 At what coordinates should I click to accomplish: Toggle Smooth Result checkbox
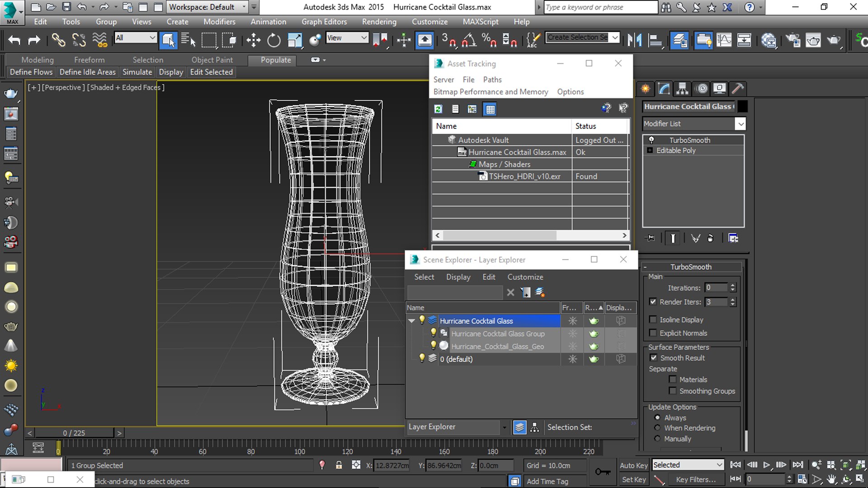(654, 357)
